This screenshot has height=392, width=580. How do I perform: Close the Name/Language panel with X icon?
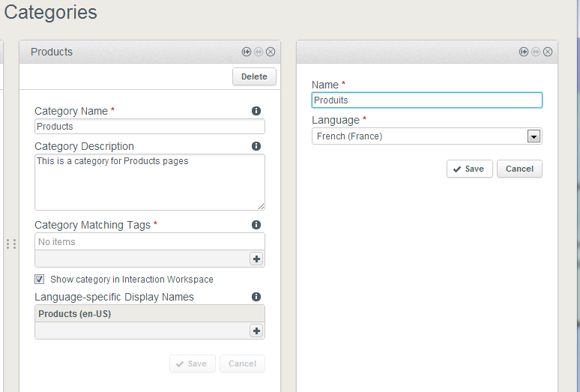[548, 52]
